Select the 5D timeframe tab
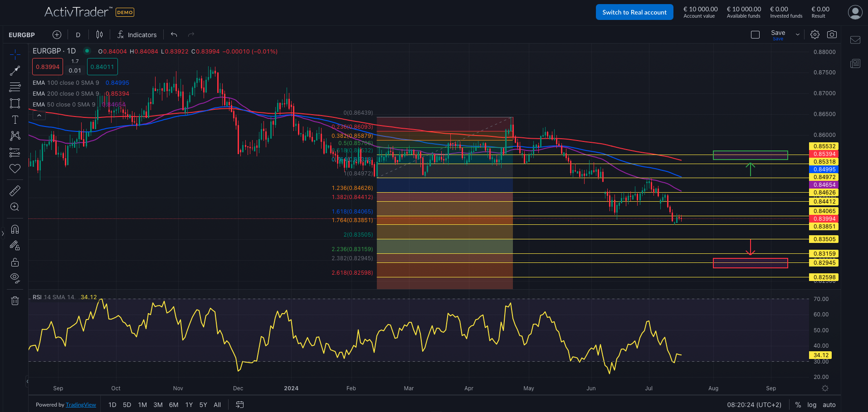Screen dimensions: 868x412 pyautogui.click(x=127, y=404)
